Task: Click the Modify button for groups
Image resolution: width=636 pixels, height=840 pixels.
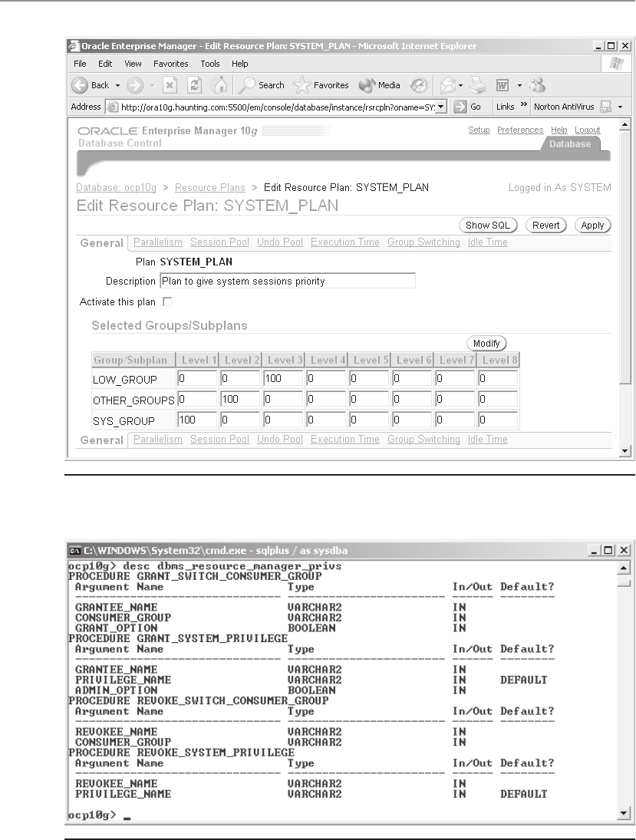Action: coord(486,344)
